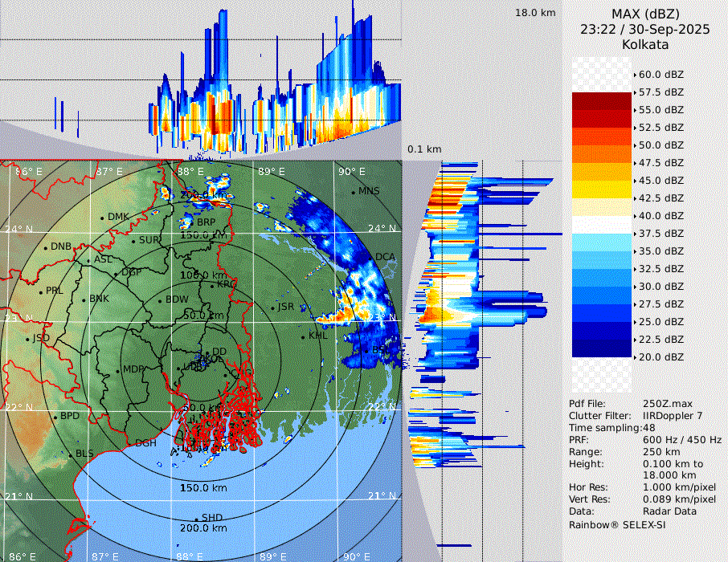The height and width of the screenshot is (562, 728).
Task: Click the DMK station marker on map
Action: tap(103, 218)
